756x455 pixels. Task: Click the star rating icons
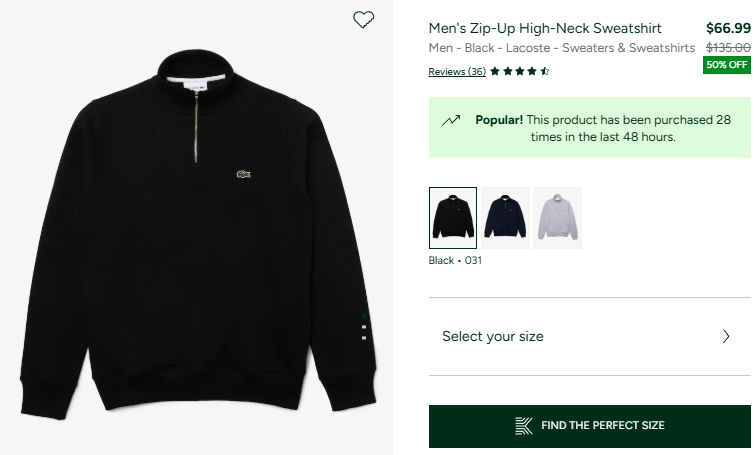point(520,71)
